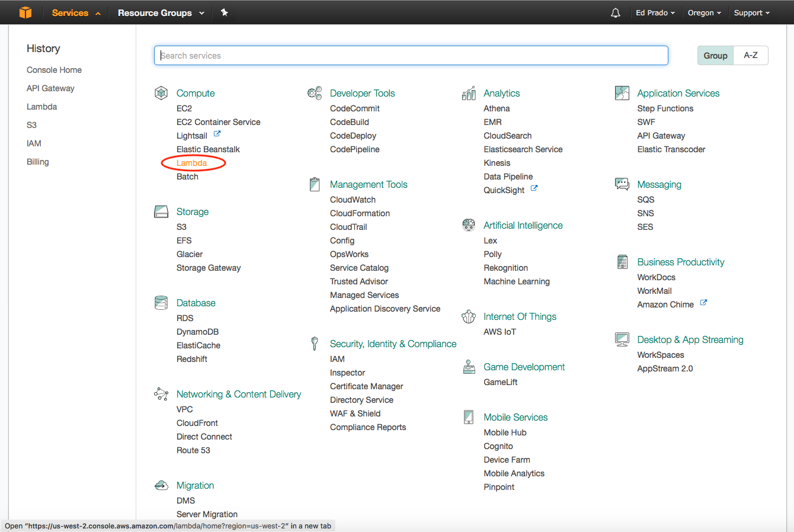The height and width of the screenshot is (532, 794).
Task: Switch to Group view
Action: click(x=715, y=56)
